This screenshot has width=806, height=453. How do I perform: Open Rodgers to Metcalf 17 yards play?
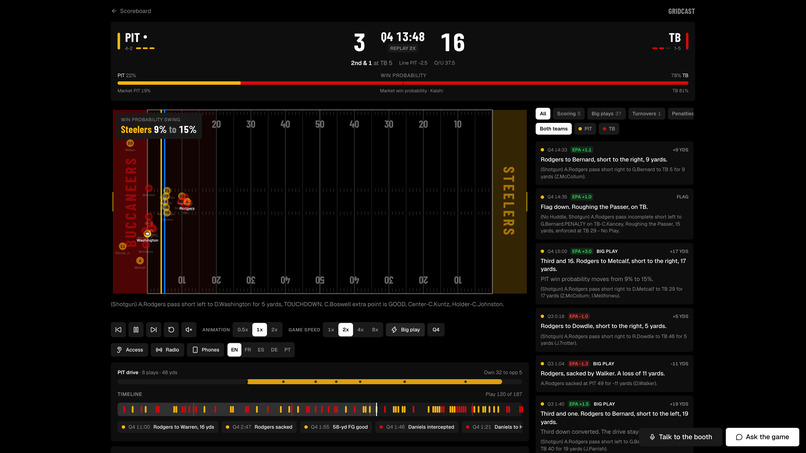[614, 274]
